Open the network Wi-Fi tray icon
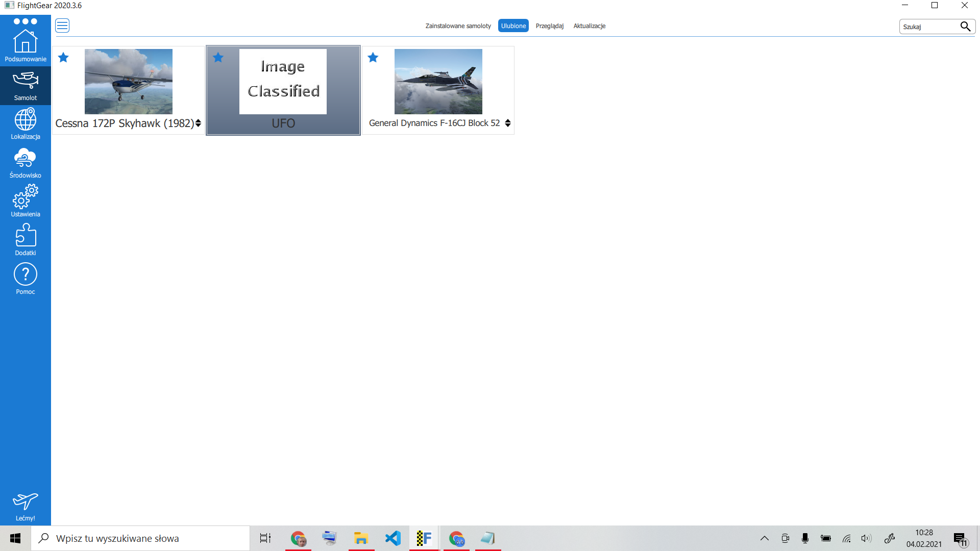The width and height of the screenshot is (980, 551). 847,538
